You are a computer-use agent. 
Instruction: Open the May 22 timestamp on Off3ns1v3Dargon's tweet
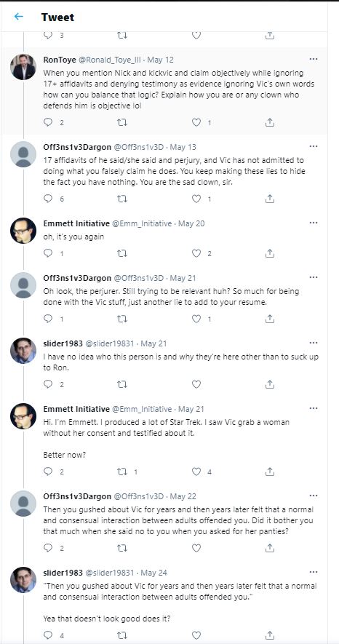tap(183, 496)
